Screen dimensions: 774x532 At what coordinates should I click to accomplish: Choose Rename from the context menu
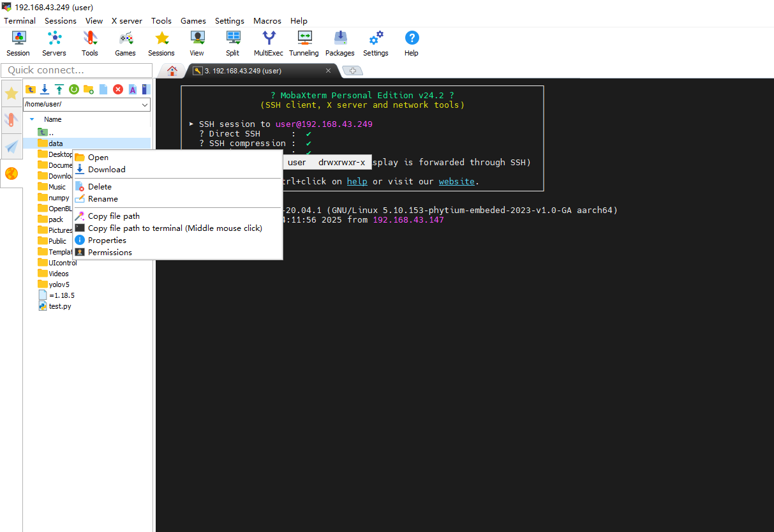click(x=177, y=199)
